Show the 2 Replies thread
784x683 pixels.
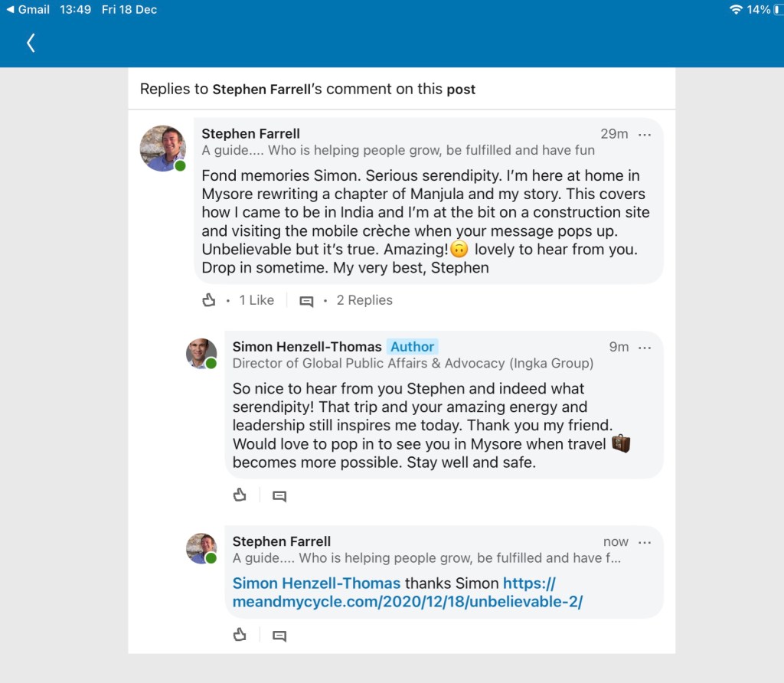tap(364, 300)
